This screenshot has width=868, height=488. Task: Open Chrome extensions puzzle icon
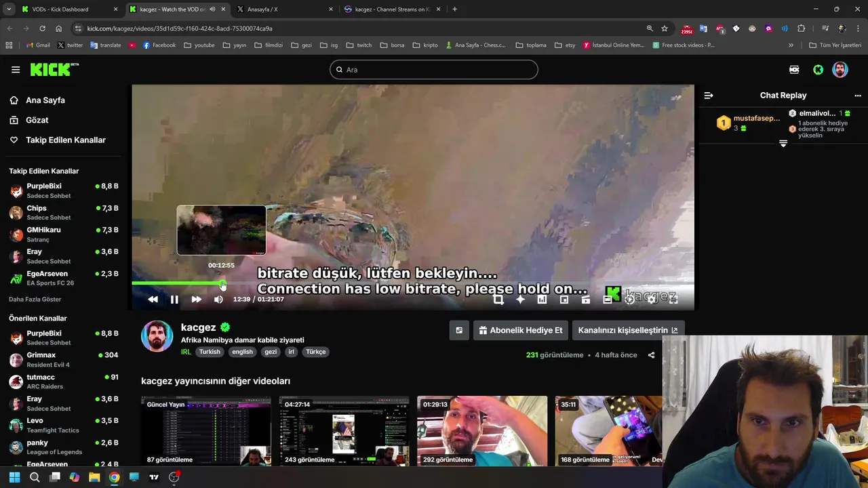(x=802, y=28)
